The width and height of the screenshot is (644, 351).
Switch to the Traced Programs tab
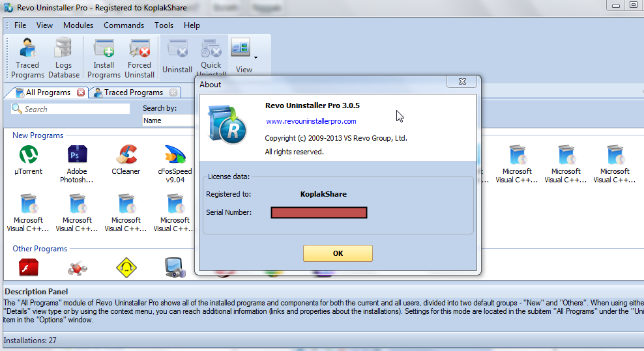tap(134, 92)
